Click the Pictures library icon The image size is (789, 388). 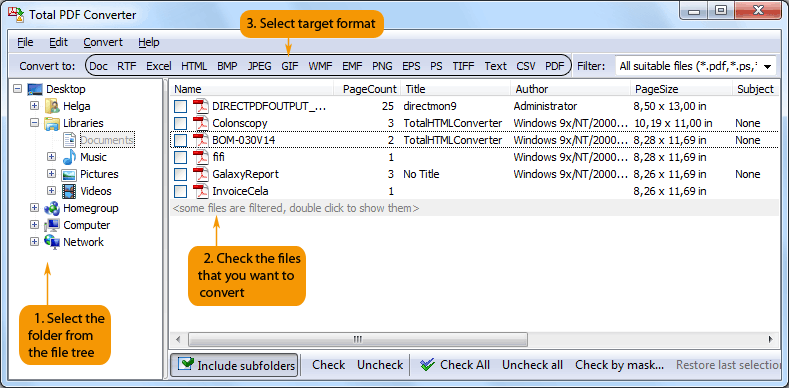[69, 175]
